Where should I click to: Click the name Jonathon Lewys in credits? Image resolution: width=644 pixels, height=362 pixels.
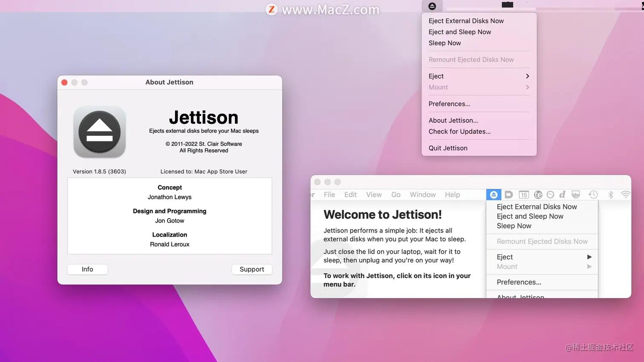(170, 197)
